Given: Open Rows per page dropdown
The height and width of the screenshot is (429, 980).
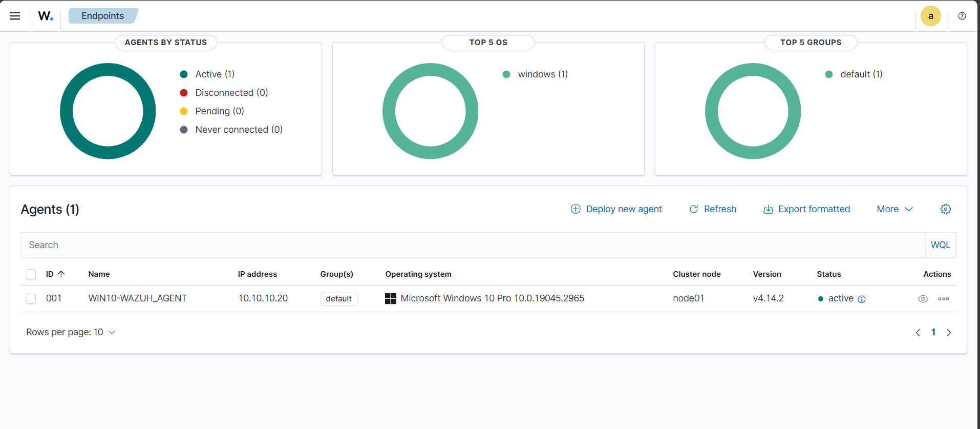Looking at the screenshot, I should pos(71,332).
